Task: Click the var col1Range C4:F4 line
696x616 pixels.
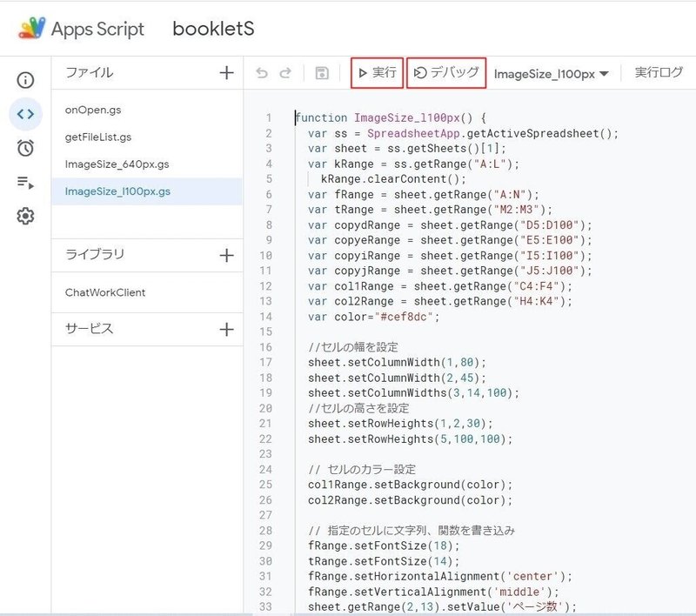Action: [x=440, y=287]
